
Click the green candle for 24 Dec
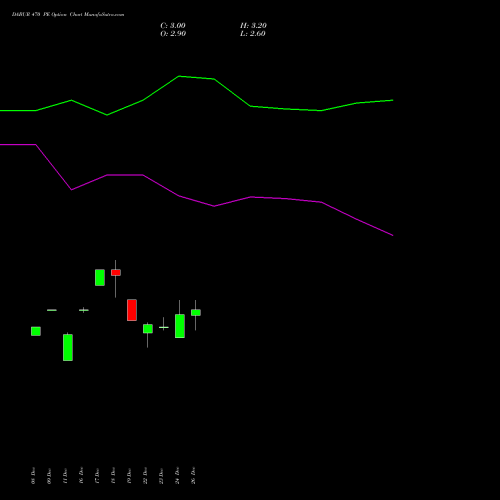[x=180, y=326]
